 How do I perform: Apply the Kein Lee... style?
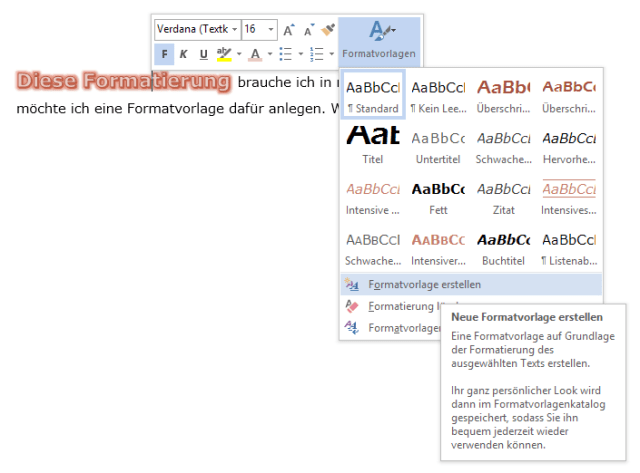pyautogui.click(x=438, y=97)
